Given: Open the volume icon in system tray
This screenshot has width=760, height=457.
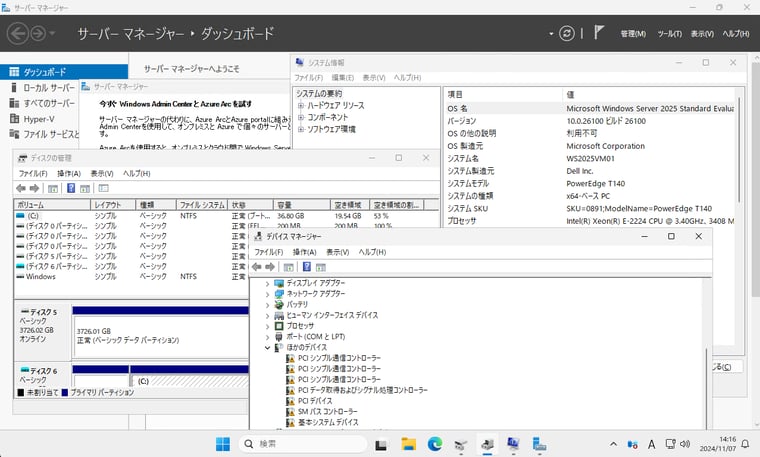Looking at the screenshot, I should tap(684, 444).
